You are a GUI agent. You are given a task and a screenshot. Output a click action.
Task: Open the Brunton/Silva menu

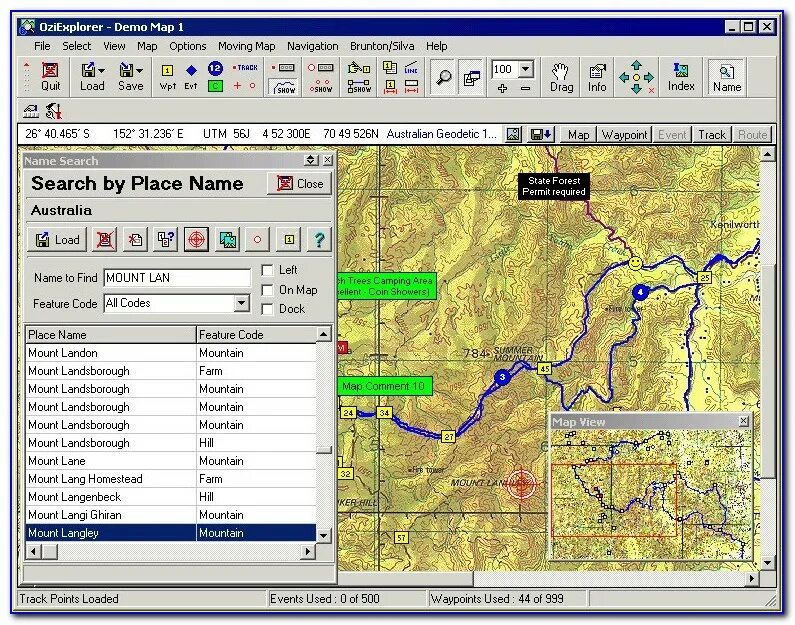click(382, 46)
